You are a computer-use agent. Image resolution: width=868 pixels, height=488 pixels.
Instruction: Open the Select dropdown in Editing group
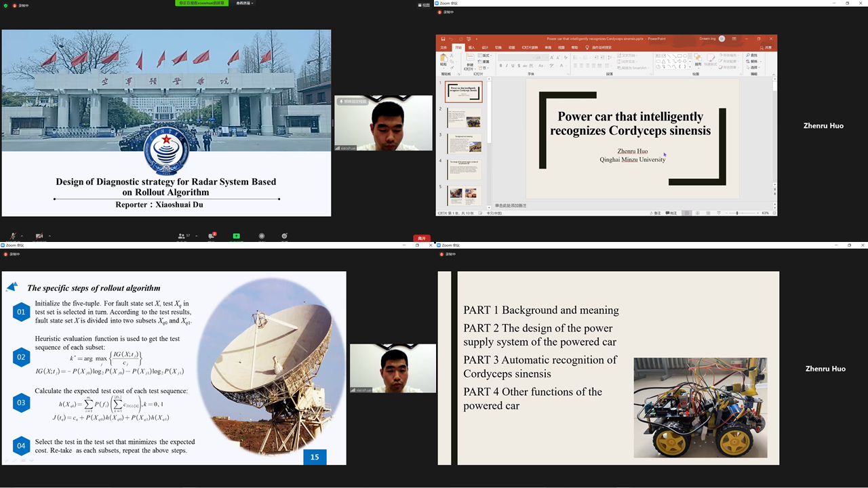click(x=753, y=68)
